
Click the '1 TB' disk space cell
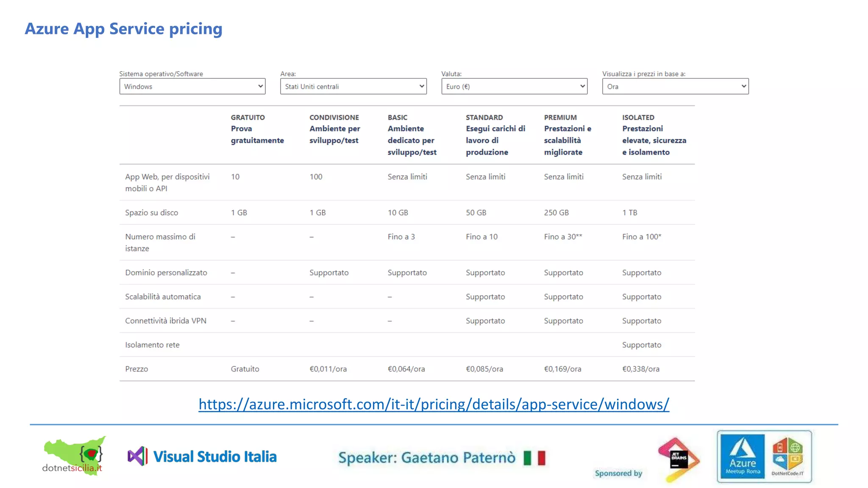[x=630, y=213]
